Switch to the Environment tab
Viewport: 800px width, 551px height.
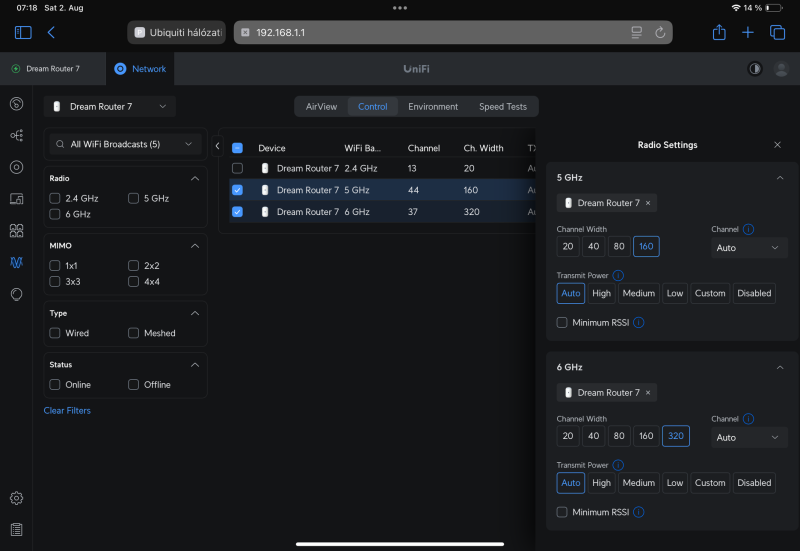(433, 107)
